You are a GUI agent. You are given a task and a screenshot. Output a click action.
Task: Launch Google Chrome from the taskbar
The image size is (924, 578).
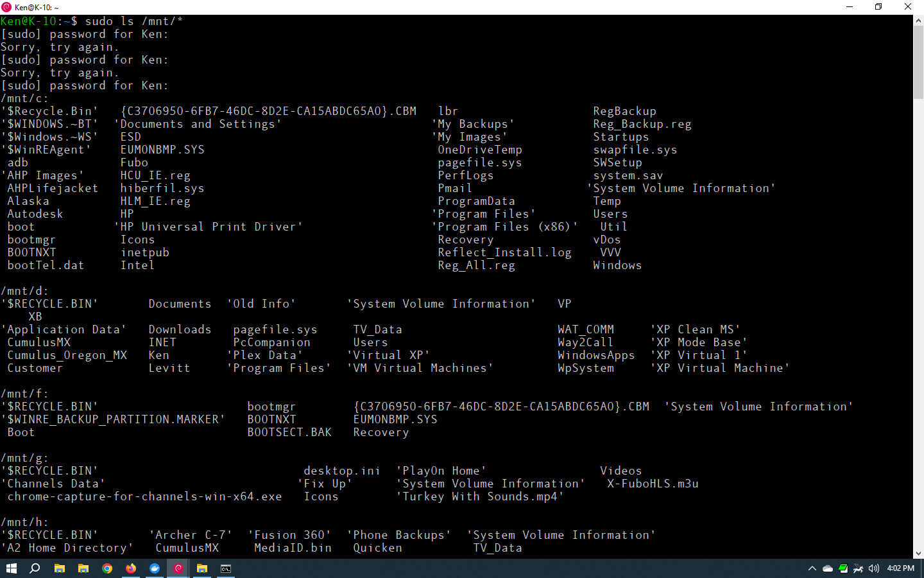pos(107,568)
